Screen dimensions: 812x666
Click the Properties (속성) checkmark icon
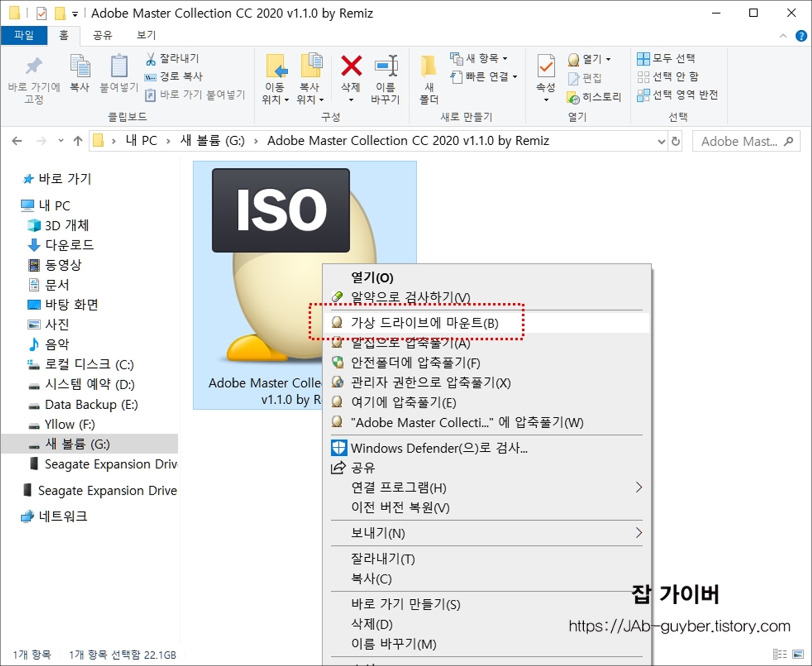pos(546,66)
